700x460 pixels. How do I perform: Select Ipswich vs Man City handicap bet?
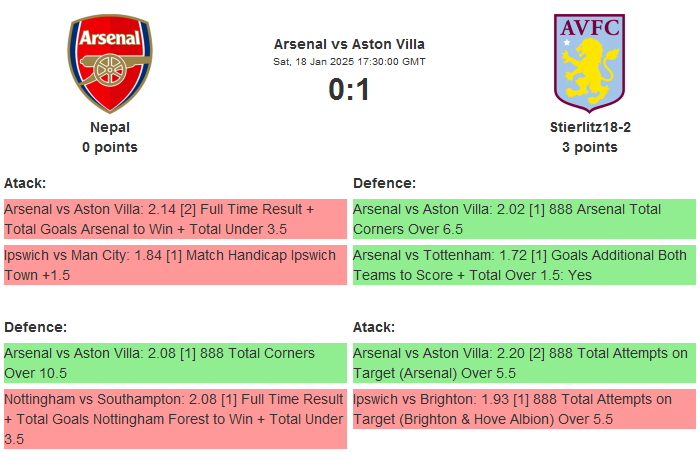coord(175,265)
